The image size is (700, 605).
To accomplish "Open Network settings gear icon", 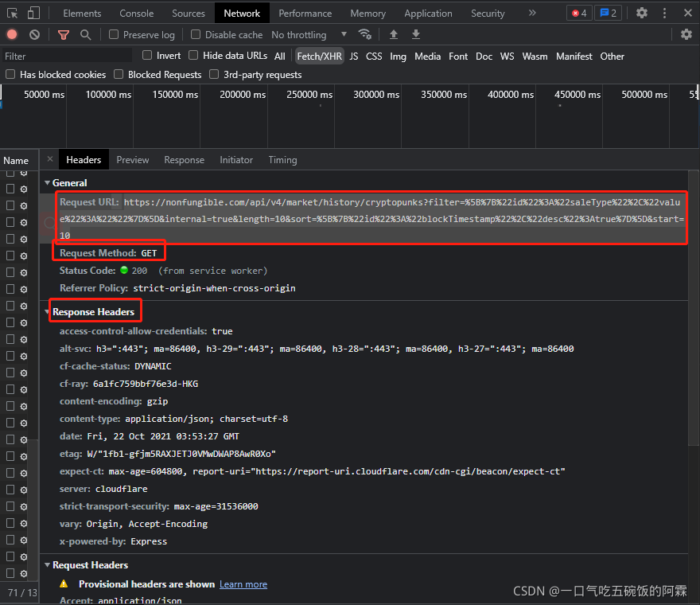I will pyautogui.click(x=686, y=34).
